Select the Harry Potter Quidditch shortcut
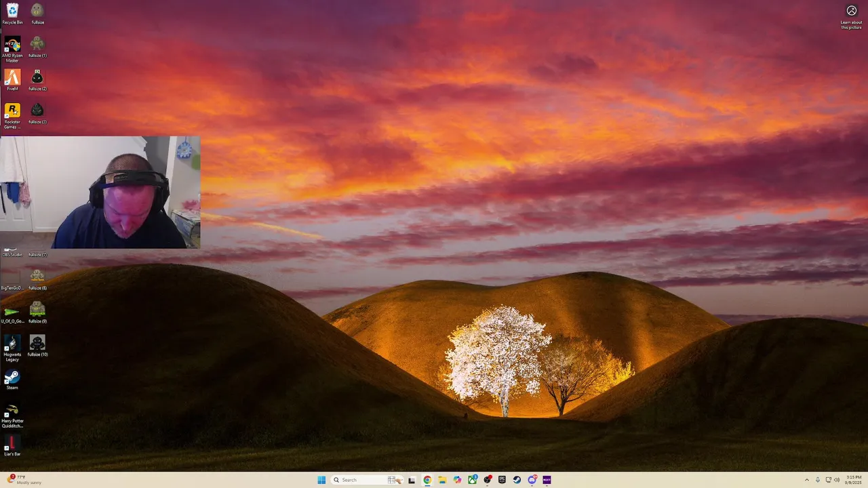The width and height of the screenshot is (868, 488). click(x=12, y=415)
